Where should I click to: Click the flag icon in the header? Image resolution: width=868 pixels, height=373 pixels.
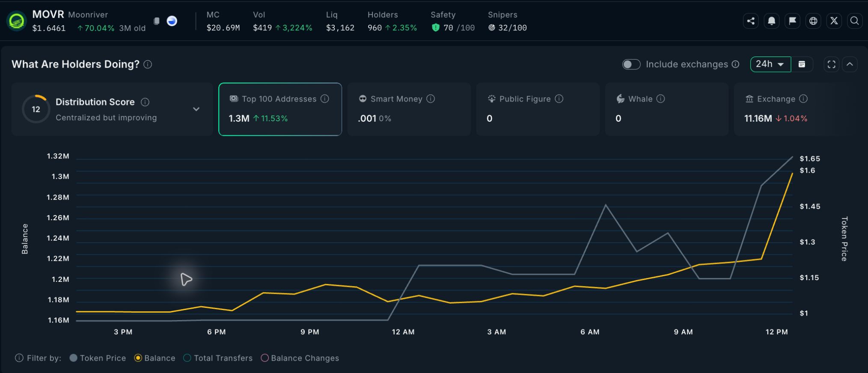(x=792, y=21)
